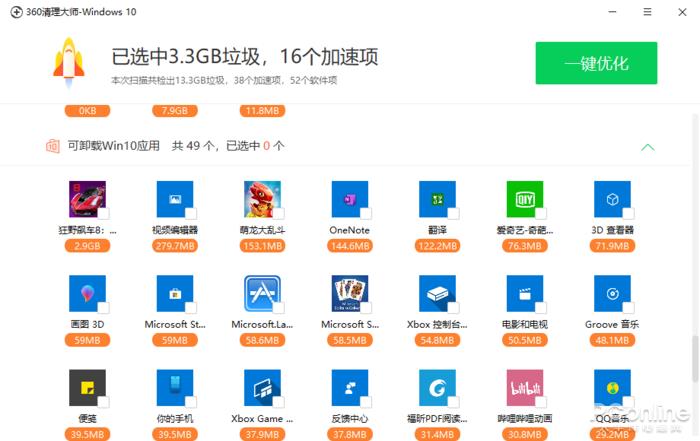
Task: Click the 11.8MB size badge
Action: [x=262, y=111]
